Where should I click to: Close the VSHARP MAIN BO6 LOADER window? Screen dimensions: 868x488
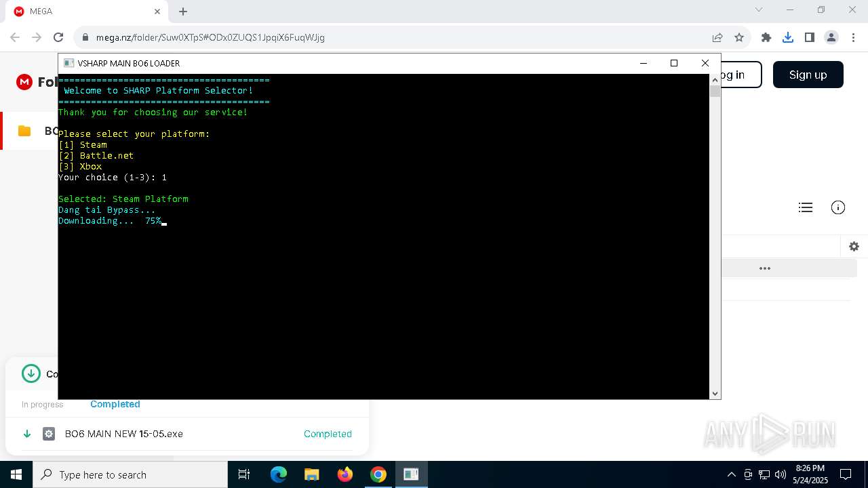click(x=705, y=63)
